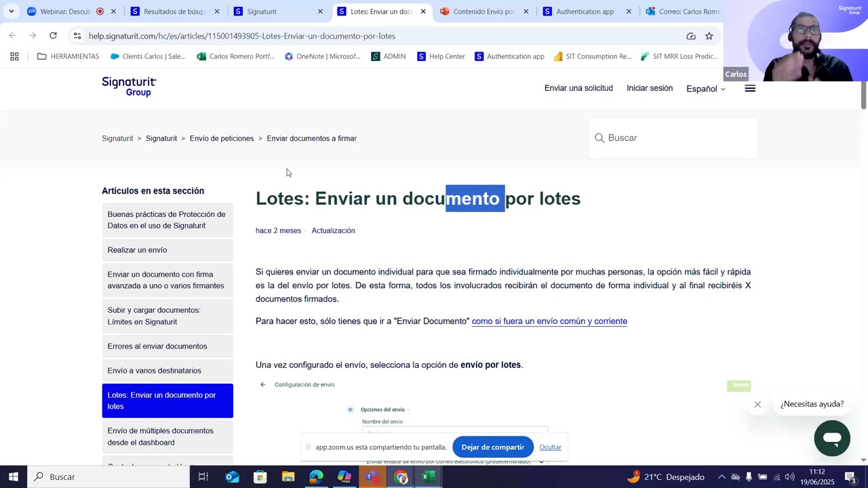The height and width of the screenshot is (488, 868).
Task: Click Enviar una solicitud link
Action: coord(578,88)
